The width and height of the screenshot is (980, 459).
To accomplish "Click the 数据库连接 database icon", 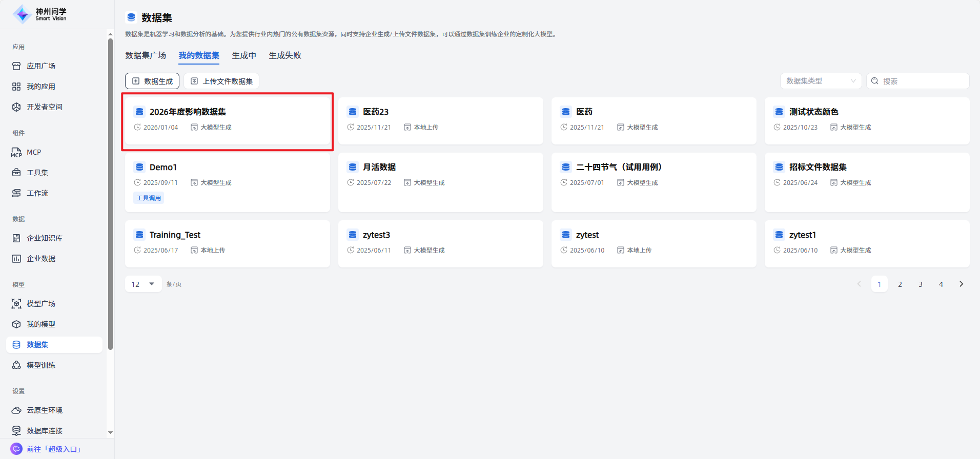I will click(16, 431).
